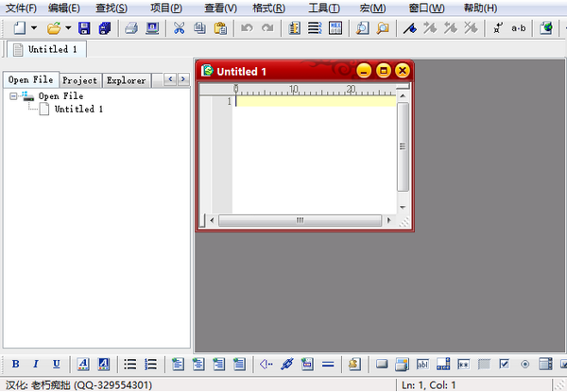The width and height of the screenshot is (567, 392).
Task: Insert radio button form element from toolbar
Action: (524, 364)
